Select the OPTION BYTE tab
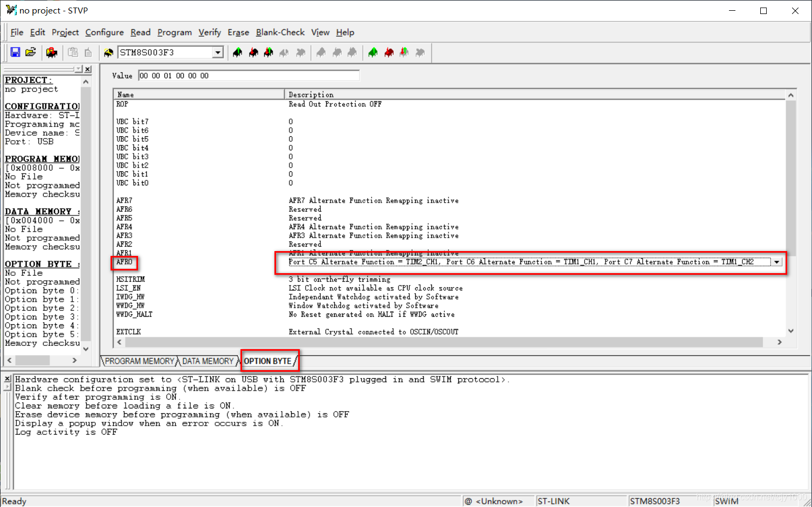 point(268,361)
